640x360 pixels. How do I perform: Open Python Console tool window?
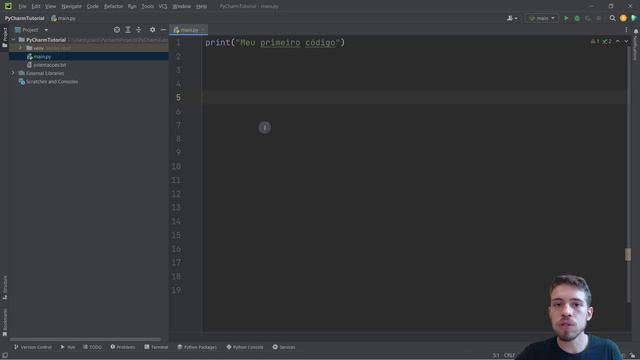pos(245,347)
